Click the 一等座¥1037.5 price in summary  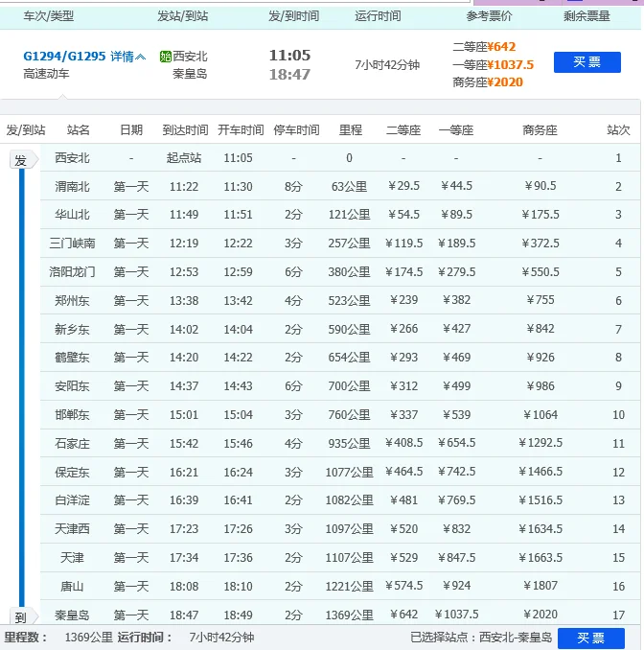coord(494,64)
